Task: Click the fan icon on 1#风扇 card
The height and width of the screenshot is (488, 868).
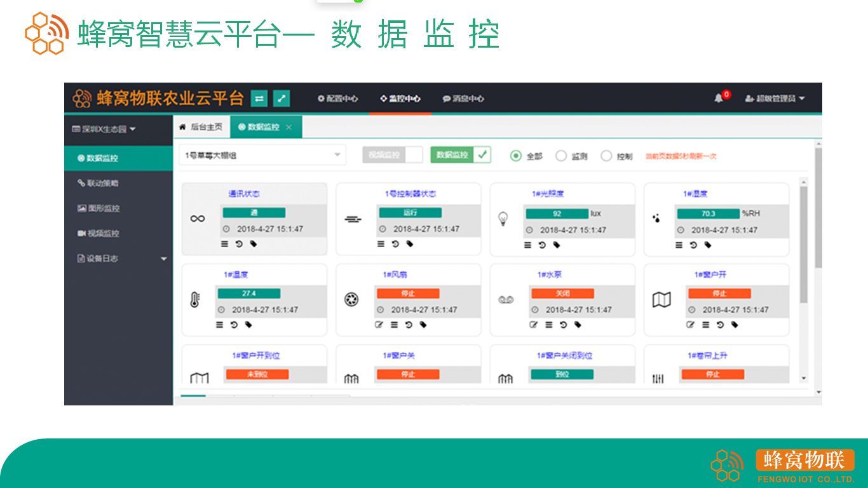Action: pyautogui.click(x=351, y=299)
